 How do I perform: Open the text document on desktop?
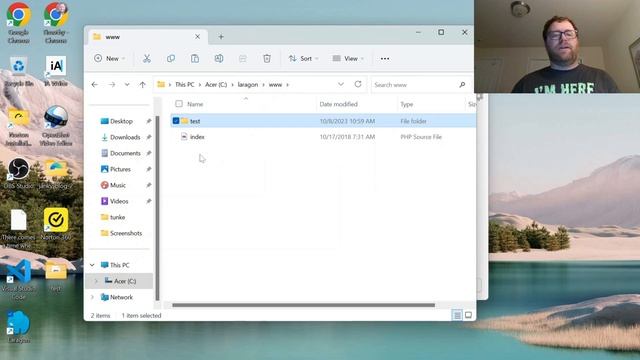pos(18,229)
